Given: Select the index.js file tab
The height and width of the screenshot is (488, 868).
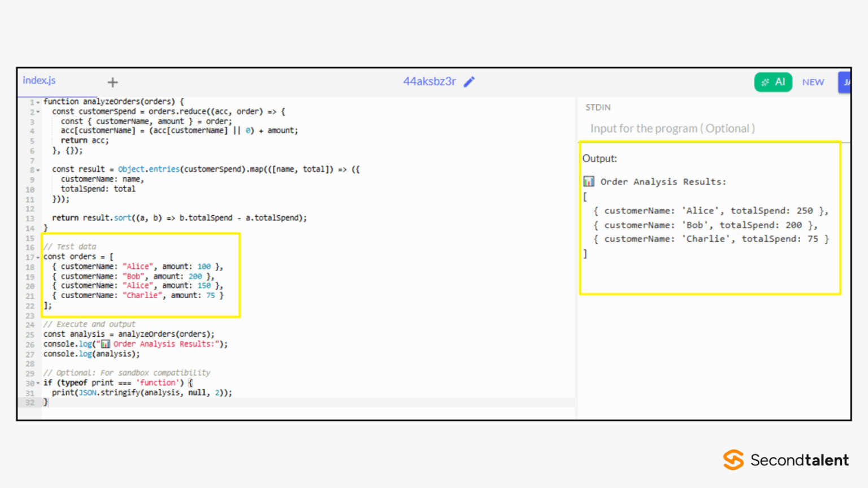Looking at the screenshot, I should (x=39, y=80).
